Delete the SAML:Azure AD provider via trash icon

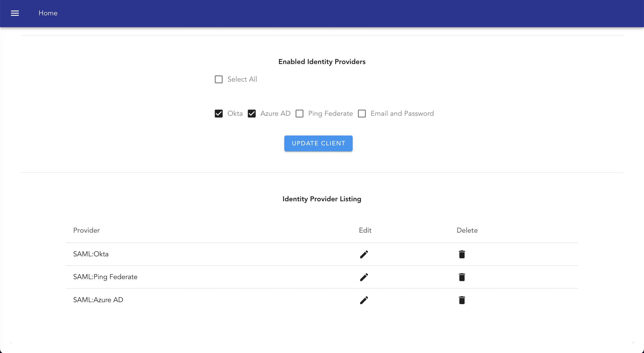(462, 300)
